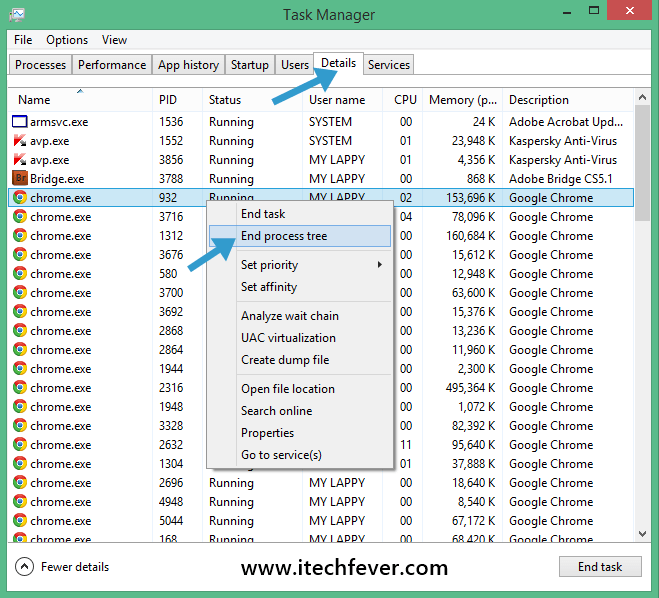The image size is (659, 598).
Task: Click Chrome icon of PID 2868 row
Action: point(20,330)
